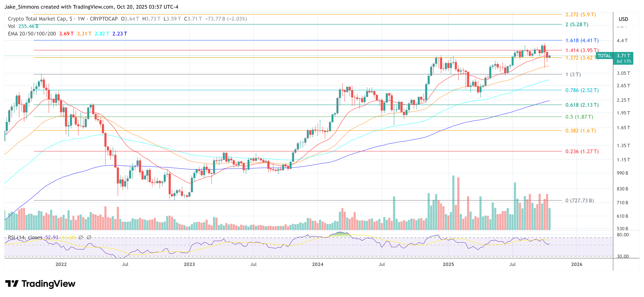Click the 2.272 (5.9 T) extension label
This screenshot has height=297, width=644.
[580, 15]
